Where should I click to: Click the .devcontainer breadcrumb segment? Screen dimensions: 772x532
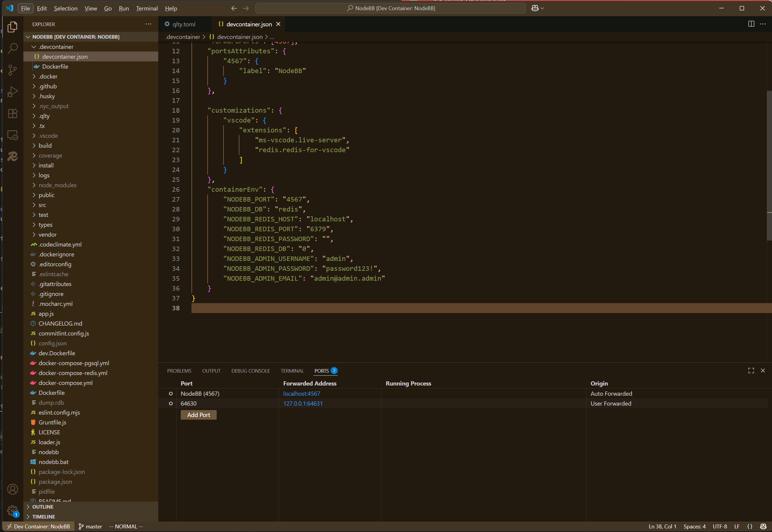pyautogui.click(x=183, y=37)
